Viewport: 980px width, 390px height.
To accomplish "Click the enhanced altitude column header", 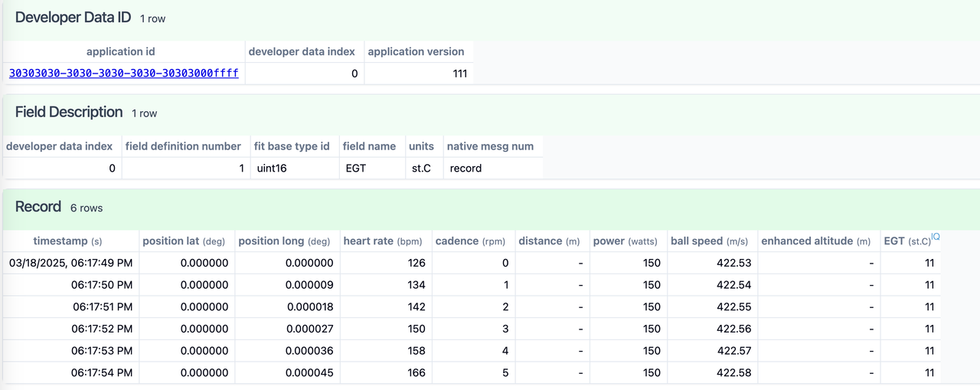I will pos(816,241).
